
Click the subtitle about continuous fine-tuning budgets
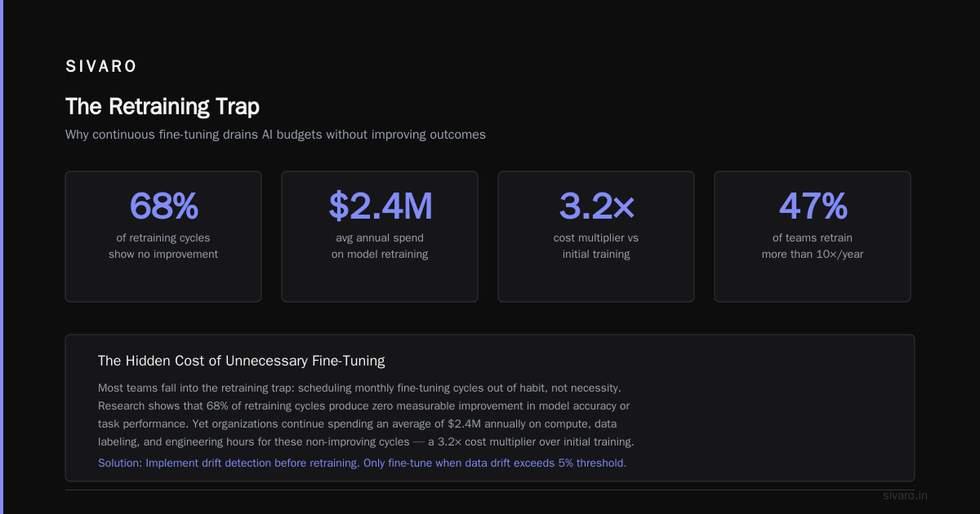(x=275, y=135)
